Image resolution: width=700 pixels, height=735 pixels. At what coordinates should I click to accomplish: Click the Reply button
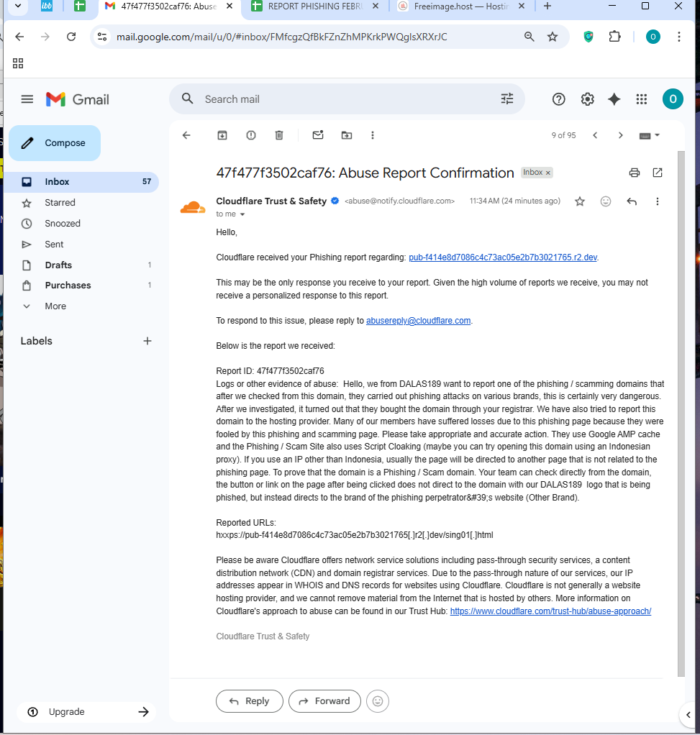250,700
